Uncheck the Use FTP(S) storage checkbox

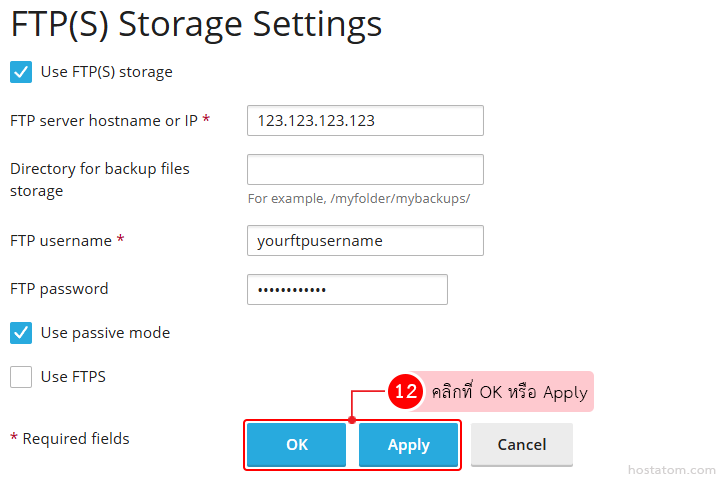(21, 72)
